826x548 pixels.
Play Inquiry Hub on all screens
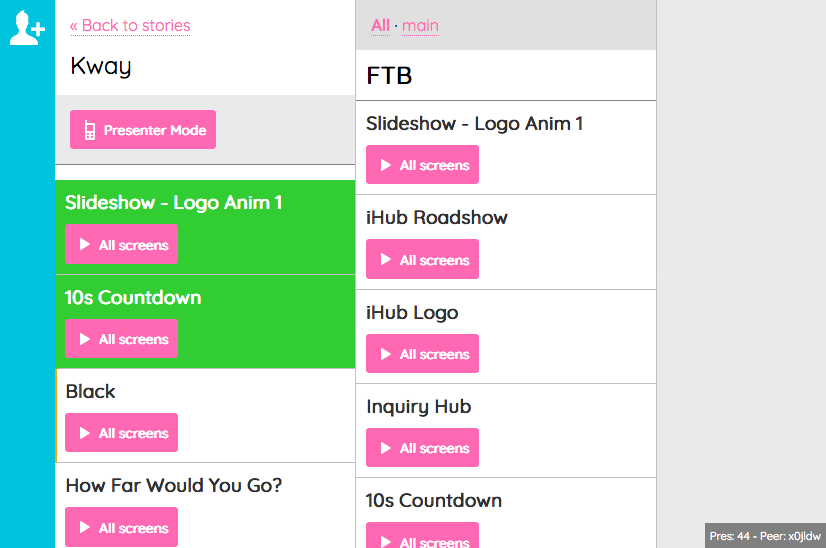click(422, 448)
